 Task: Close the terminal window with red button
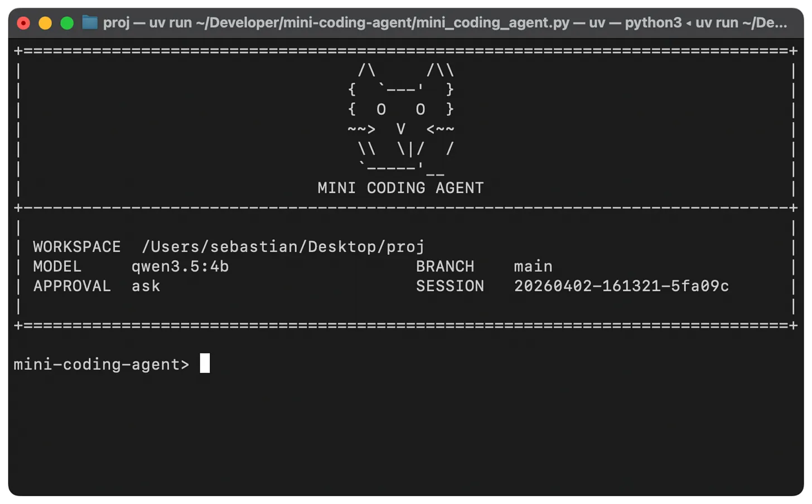23,23
